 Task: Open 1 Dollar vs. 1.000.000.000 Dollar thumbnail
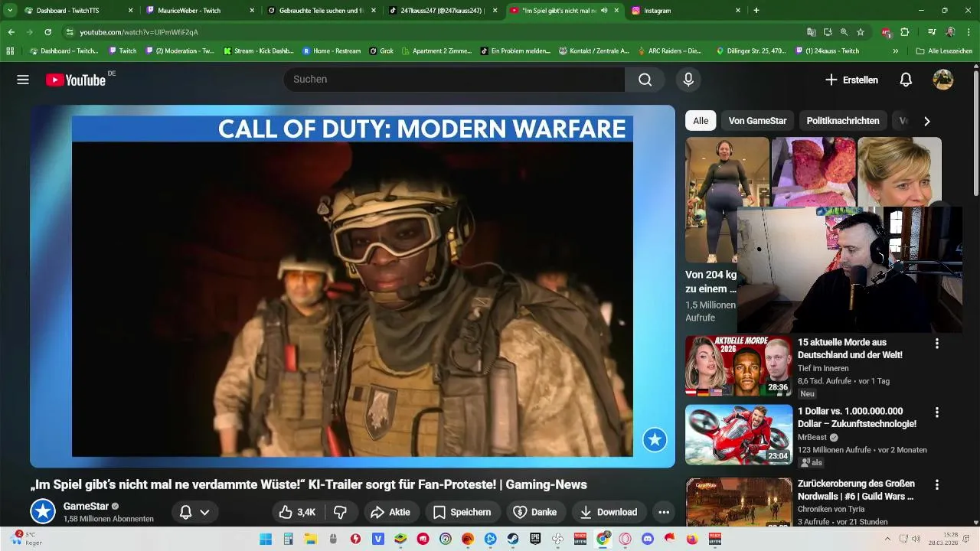(739, 435)
